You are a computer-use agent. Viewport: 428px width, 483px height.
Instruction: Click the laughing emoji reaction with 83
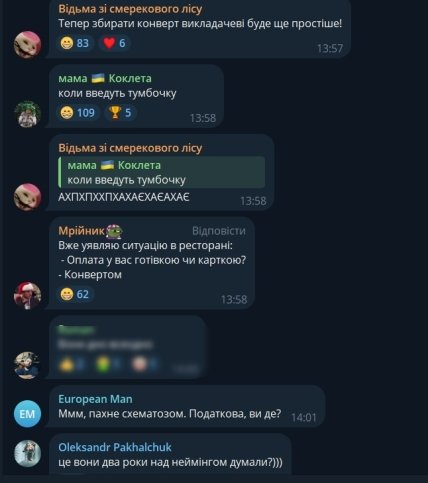click(x=74, y=43)
